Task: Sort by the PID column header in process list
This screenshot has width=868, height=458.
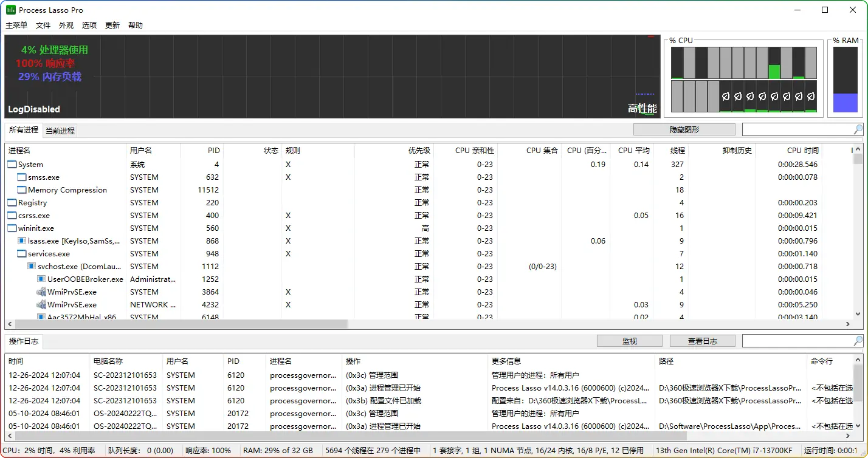Action: tap(201, 150)
